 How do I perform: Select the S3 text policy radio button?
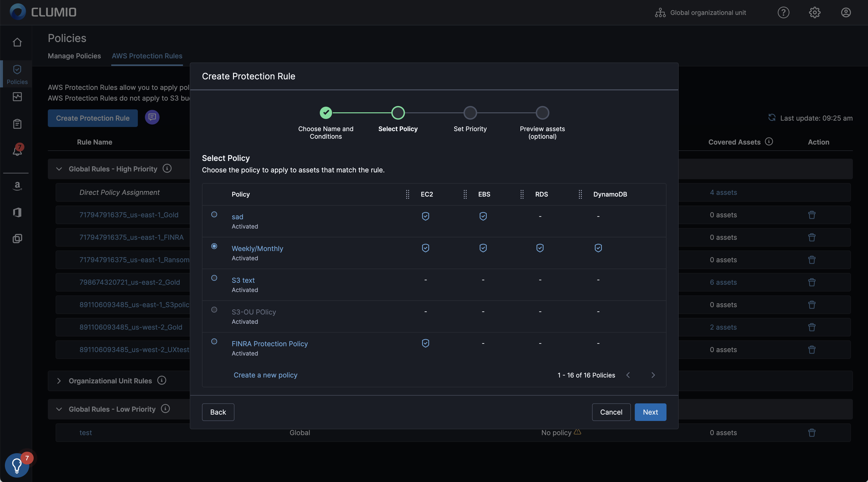pos(214,278)
